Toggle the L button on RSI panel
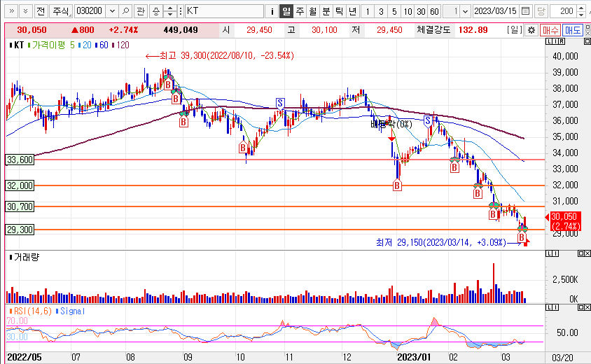Image resolution: width=591 pixels, height=364 pixels. [549, 308]
